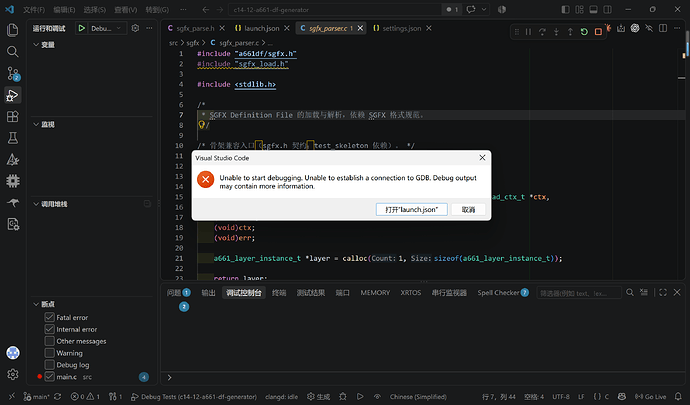Toggle bottom panel layout icon
The width and height of the screenshot is (690, 405).
[593, 9]
